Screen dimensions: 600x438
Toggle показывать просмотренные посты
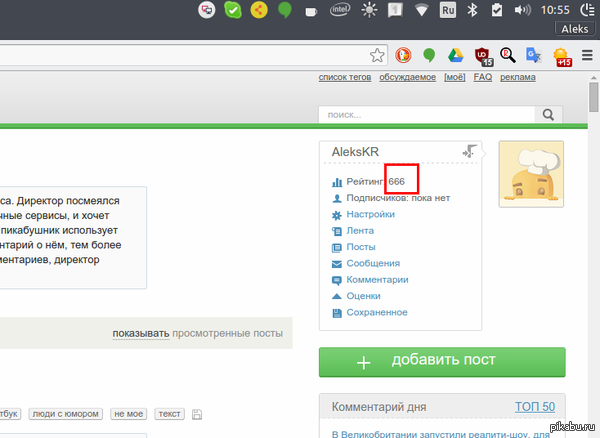coord(140,333)
